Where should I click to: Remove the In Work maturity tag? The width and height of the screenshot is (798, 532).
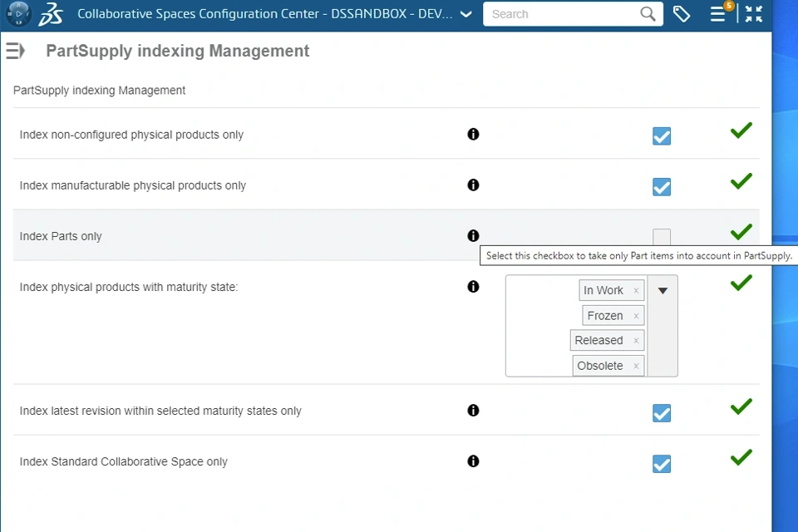click(636, 290)
